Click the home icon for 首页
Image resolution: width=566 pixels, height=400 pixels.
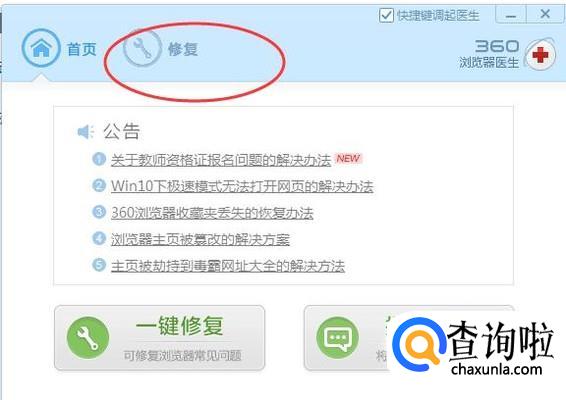tap(41, 48)
